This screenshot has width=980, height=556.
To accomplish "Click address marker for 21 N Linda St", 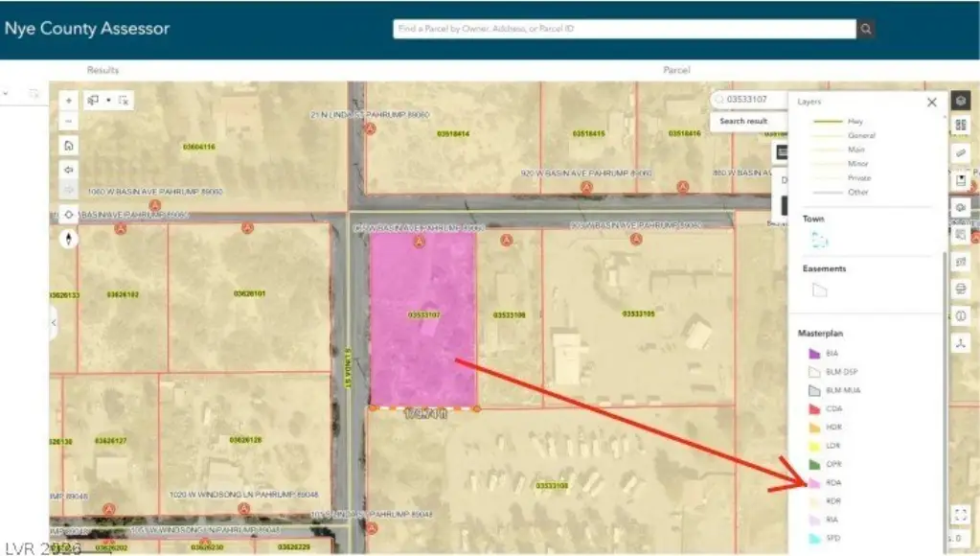I will (x=370, y=128).
